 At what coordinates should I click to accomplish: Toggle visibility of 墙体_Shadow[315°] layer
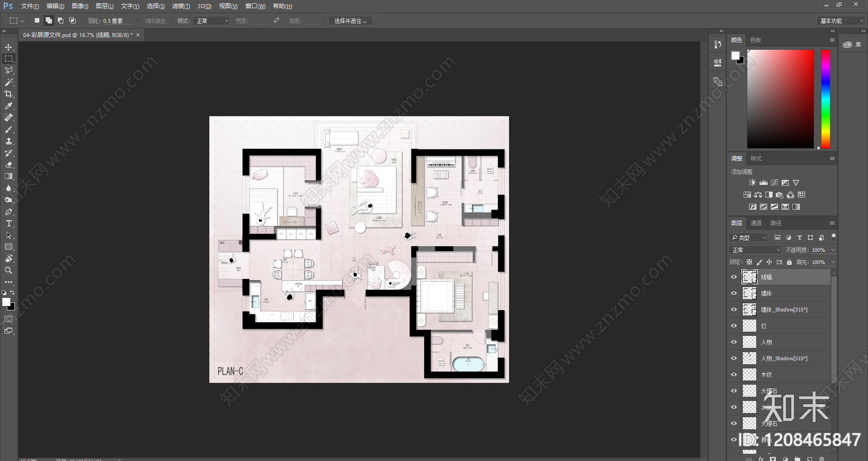(x=734, y=310)
